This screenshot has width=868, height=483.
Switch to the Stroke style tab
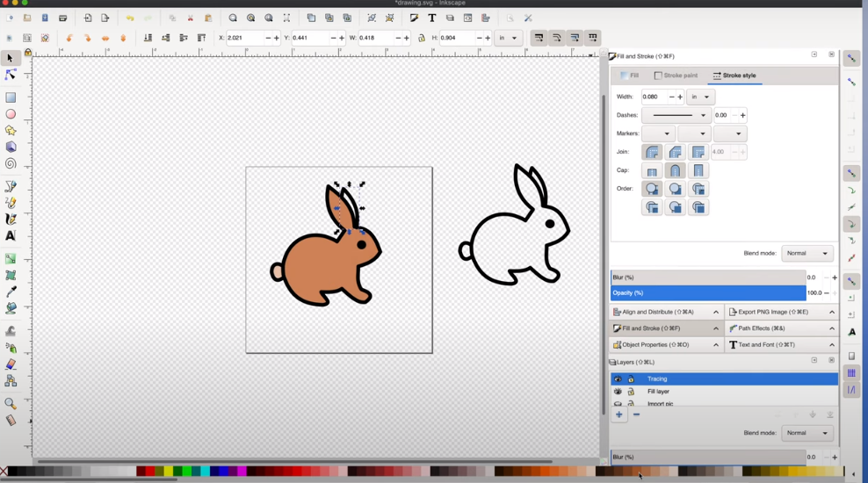coord(734,76)
